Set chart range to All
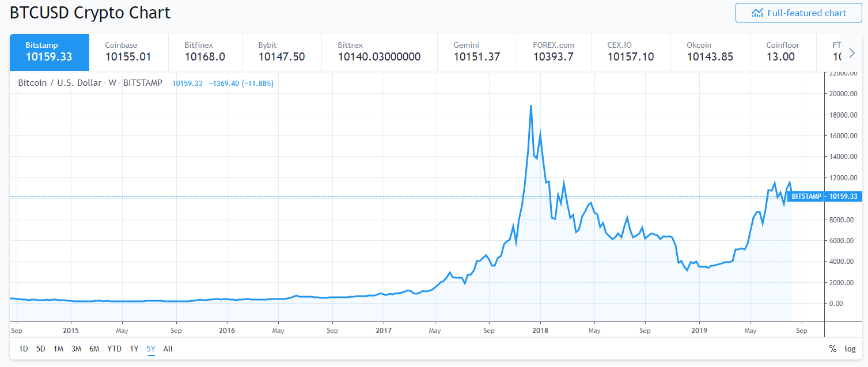The image size is (868, 367). (x=168, y=349)
